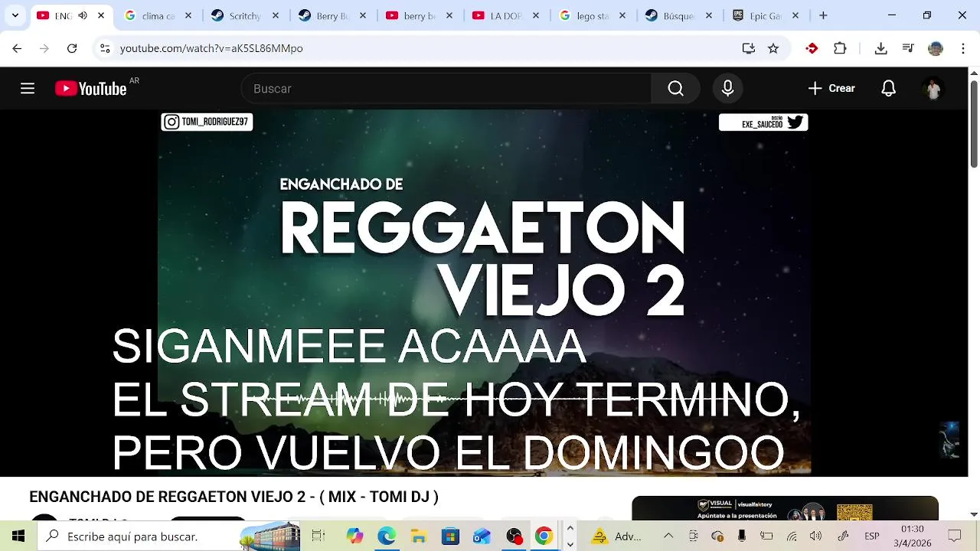The width and height of the screenshot is (980, 551).
Task: Close the Epic Games tab
Action: [795, 15]
